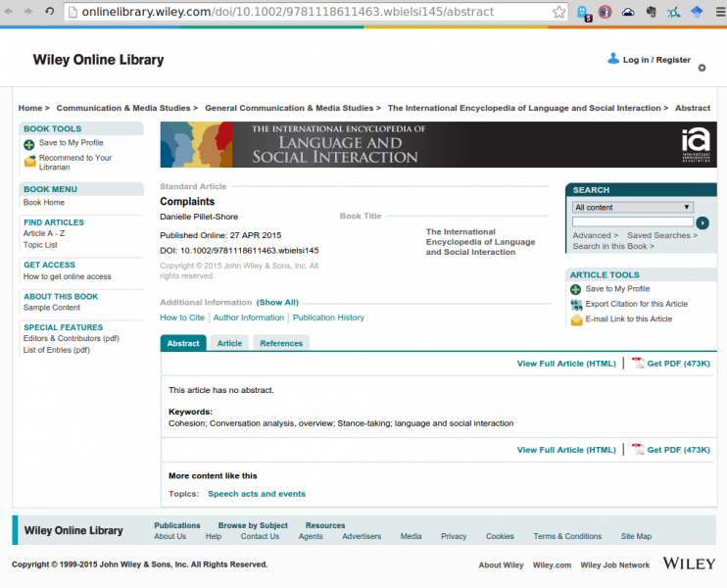Click upper PDF icon beside Get PDF

638,363
